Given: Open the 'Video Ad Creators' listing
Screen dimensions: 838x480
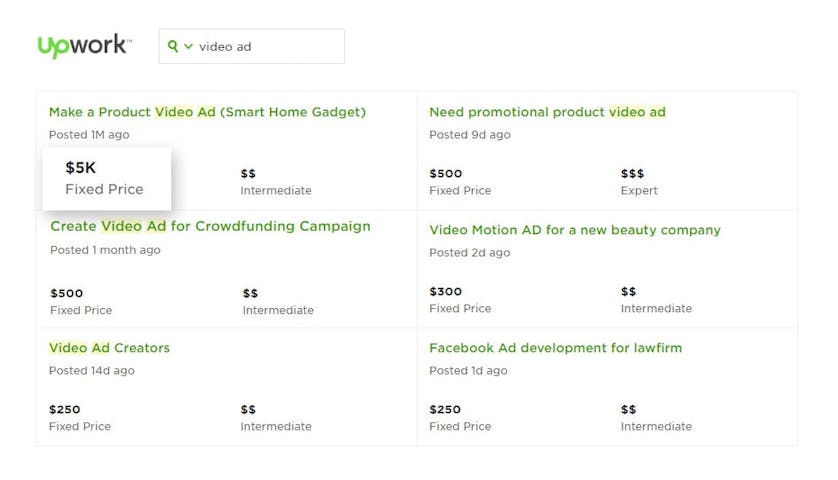Looking at the screenshot, I should [x=109, y=348].
